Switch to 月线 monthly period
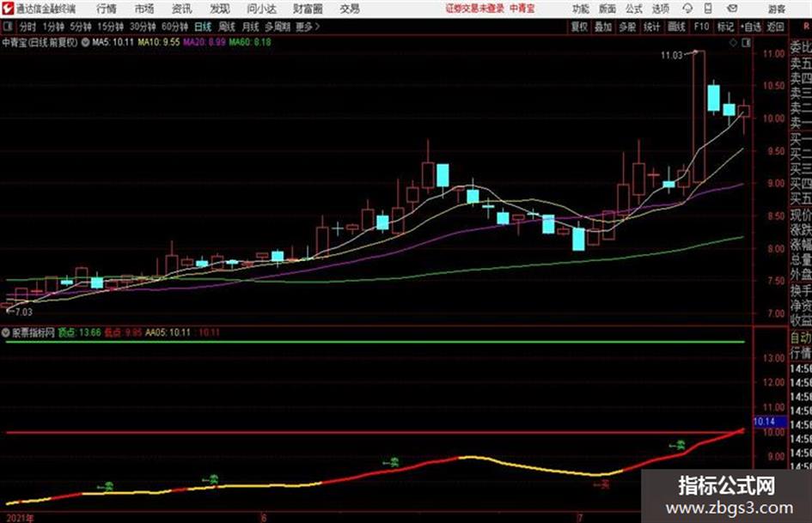 pos(251,27)
